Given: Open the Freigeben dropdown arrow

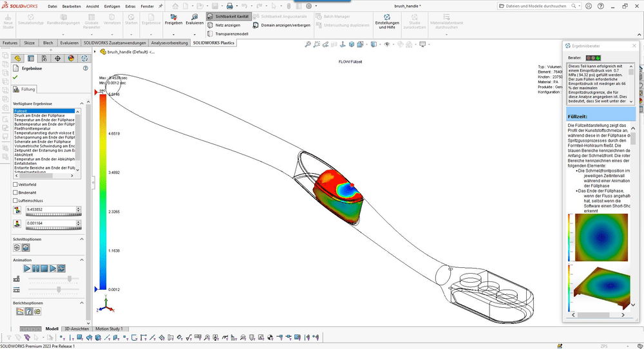Looking at the screenshot, I should (173, 35).
